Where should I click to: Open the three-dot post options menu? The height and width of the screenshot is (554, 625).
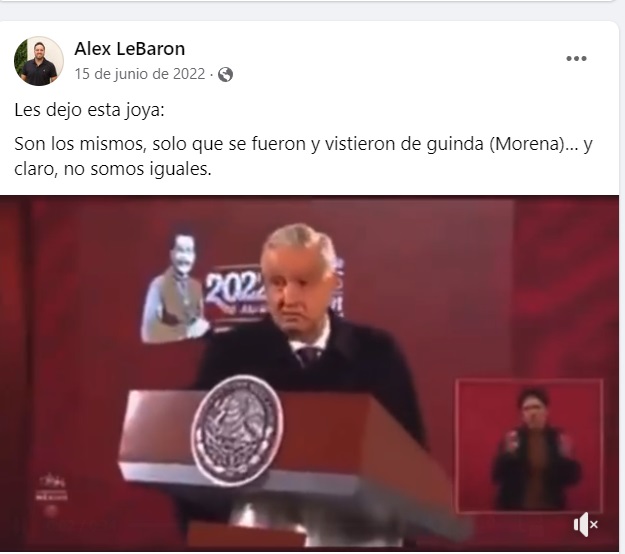pos(576,59)
